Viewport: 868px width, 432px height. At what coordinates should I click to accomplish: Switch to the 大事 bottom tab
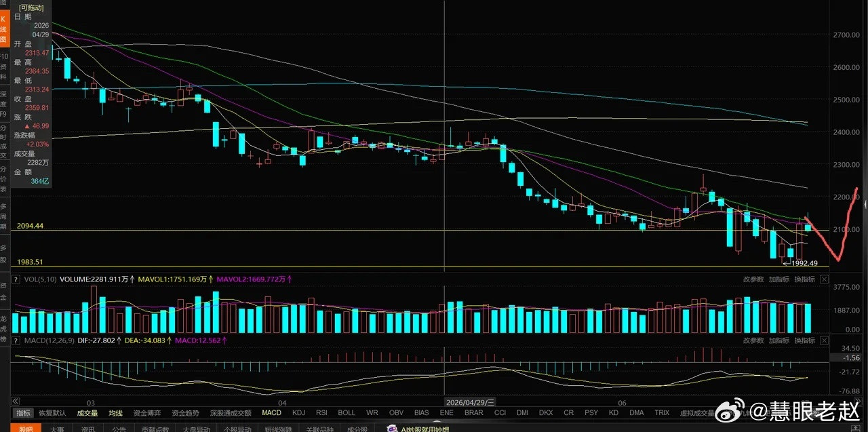pyautogui.click(x=56, y=429)
